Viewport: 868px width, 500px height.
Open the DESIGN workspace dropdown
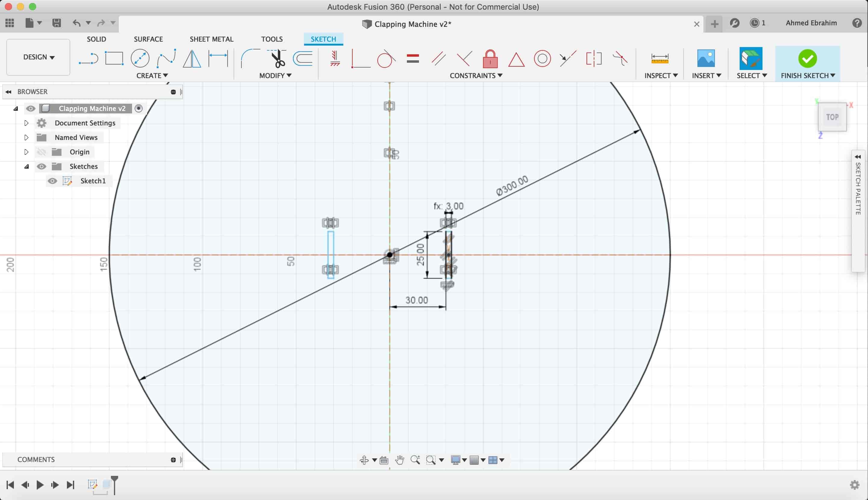39,57
